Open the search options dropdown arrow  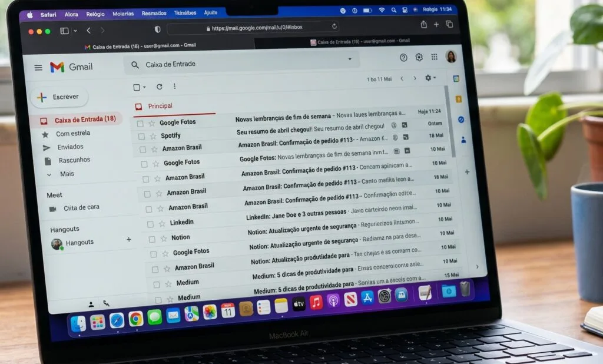[350, 59]
